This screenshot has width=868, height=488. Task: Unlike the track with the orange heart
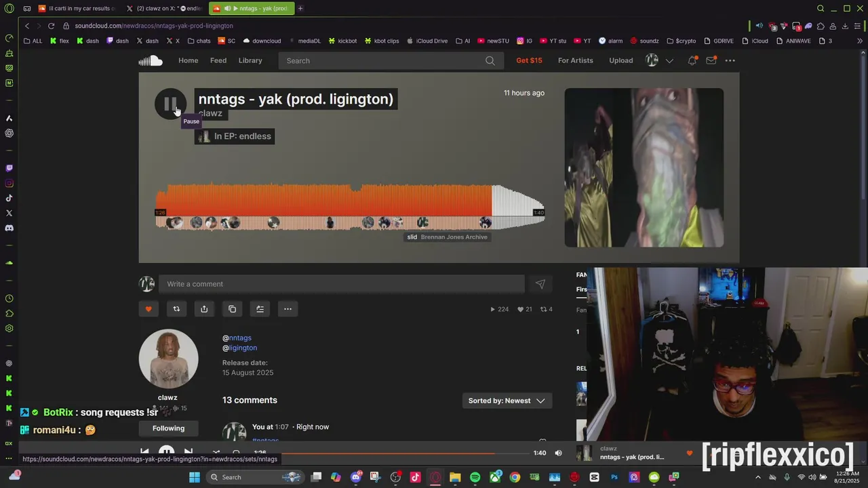point(149,309)
